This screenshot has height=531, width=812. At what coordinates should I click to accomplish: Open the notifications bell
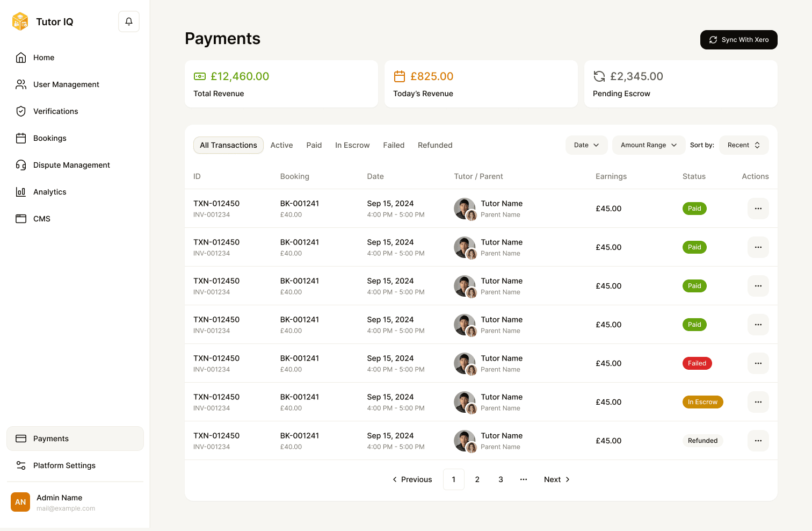[x=129, y=21]
